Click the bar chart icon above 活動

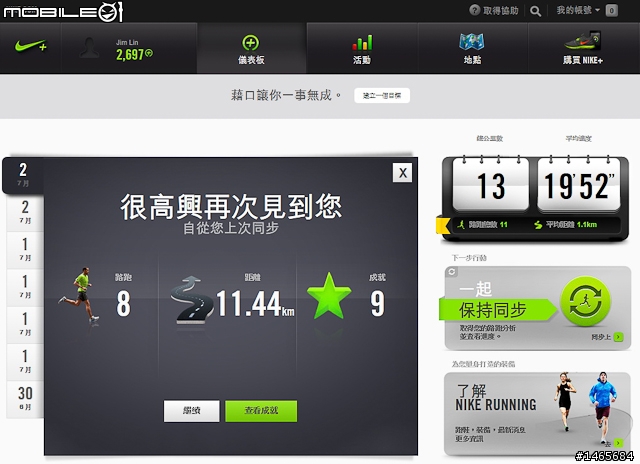pos(362,42)
